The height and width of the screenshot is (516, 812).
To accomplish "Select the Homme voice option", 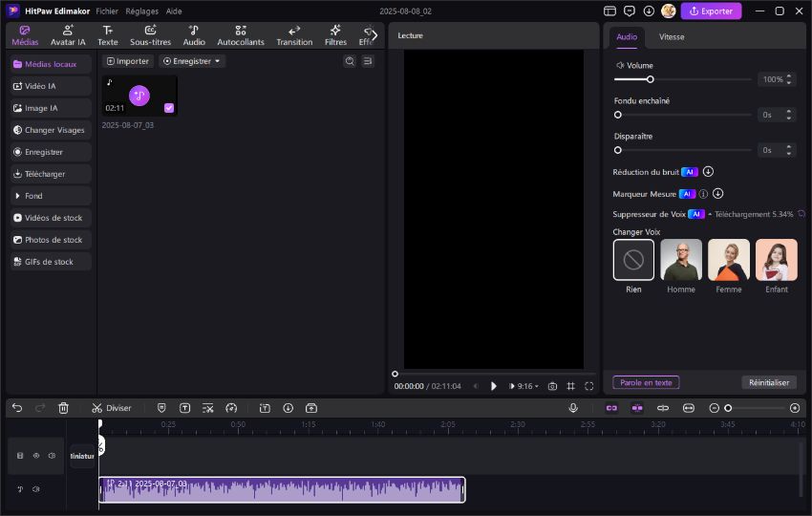I will tap(681, 260).
